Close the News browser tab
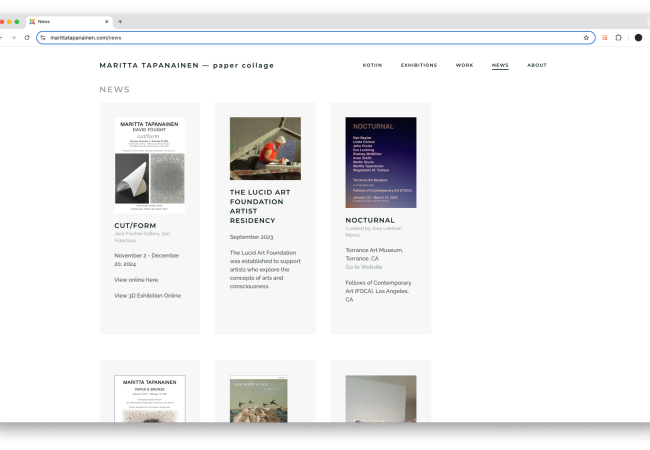Screen dimensions: 650x450 point(105,21)
